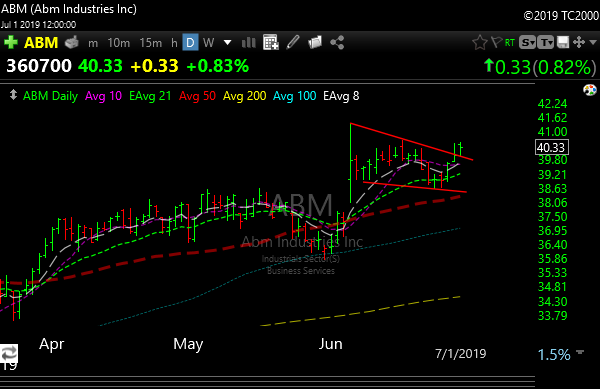Click the 0.33(0.82%) change readout at right
This screenshot has width=600, height=389.
pos(540,67)
